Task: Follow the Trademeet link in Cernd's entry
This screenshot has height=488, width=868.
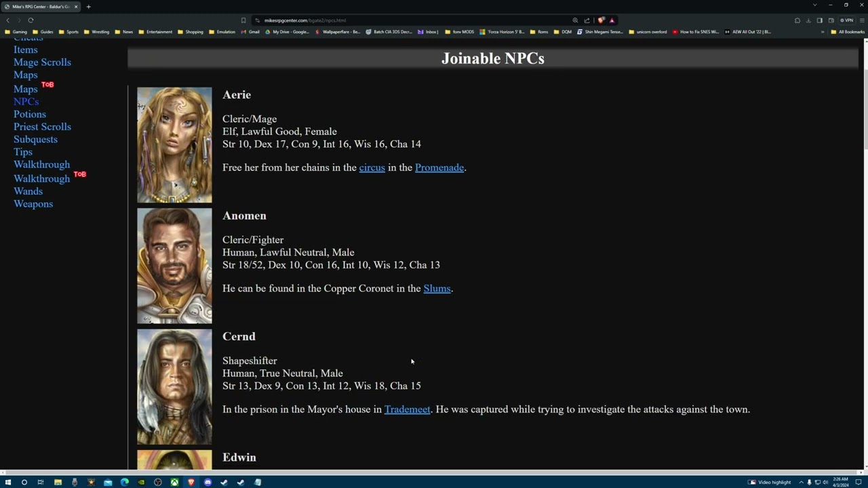Action: coord(407,409)
